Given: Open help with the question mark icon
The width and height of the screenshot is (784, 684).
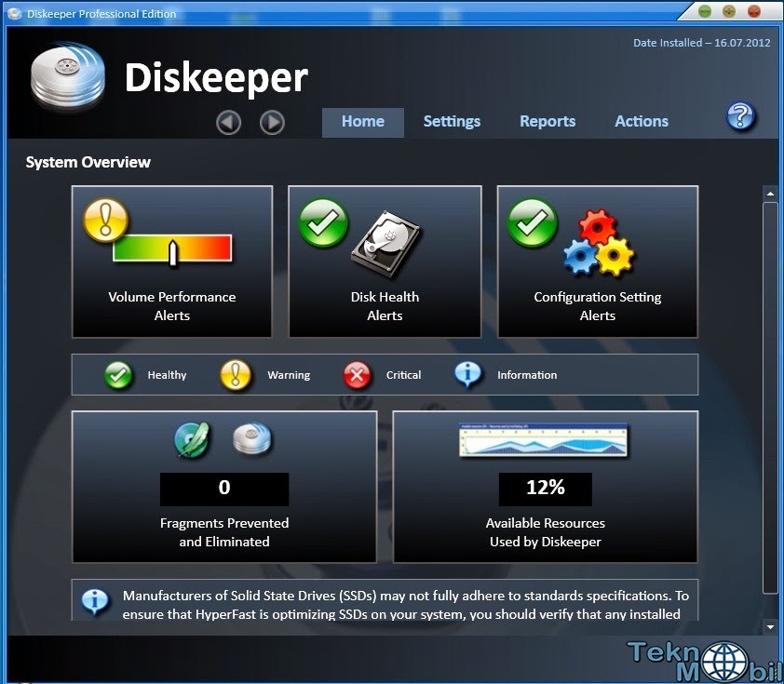Looking at the screenshot, I should tap(740, 116).
